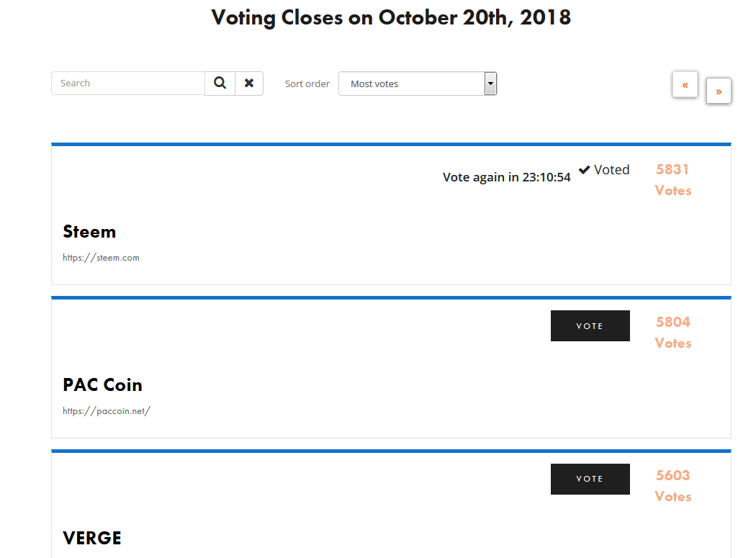Click the 5831 Votes count

672,180
